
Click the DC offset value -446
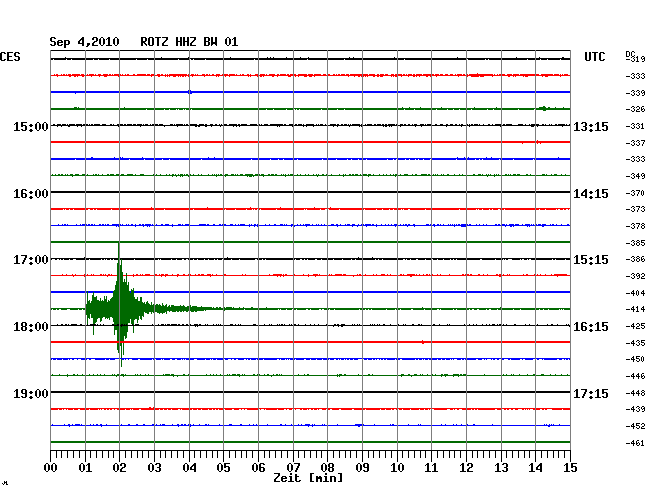[x=635, y=376]
